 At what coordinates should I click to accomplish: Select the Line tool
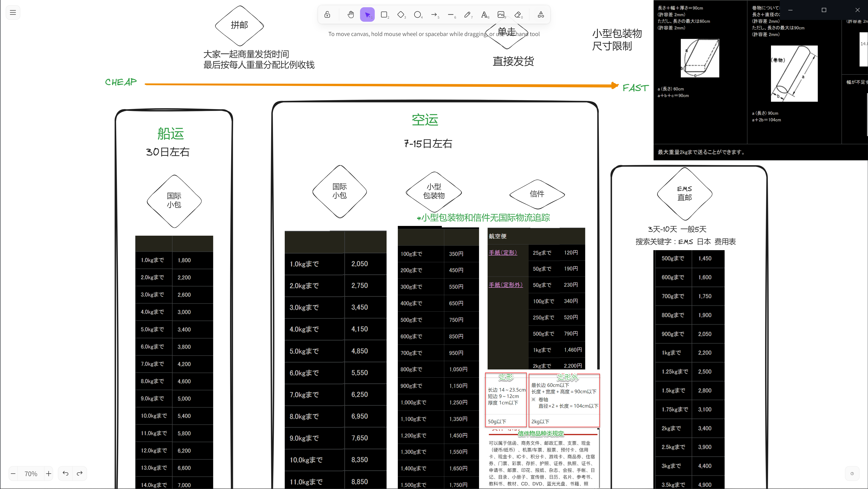451,14
